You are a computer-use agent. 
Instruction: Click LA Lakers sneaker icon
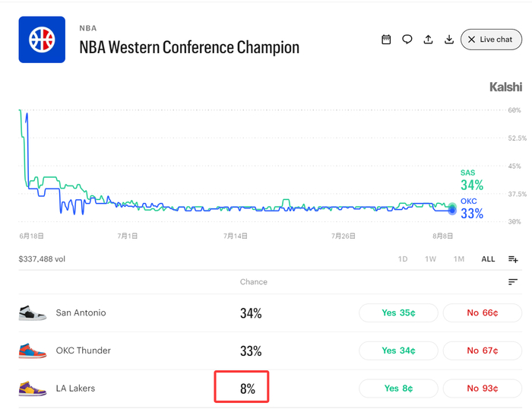pos(32,388)
